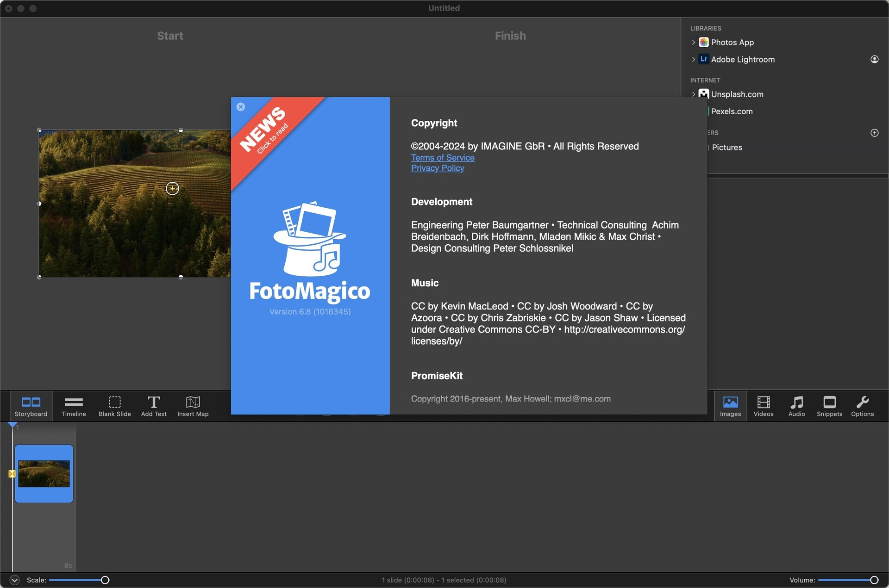The height and width of the screenshot is (588, 889).
Task: Open the Audio browser tab
Action: point(796,406)
